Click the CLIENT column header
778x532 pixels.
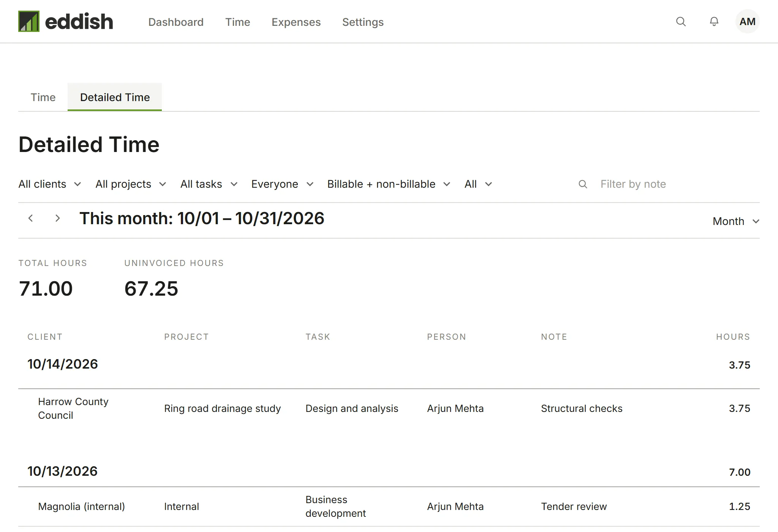click(x=45, y=337)
